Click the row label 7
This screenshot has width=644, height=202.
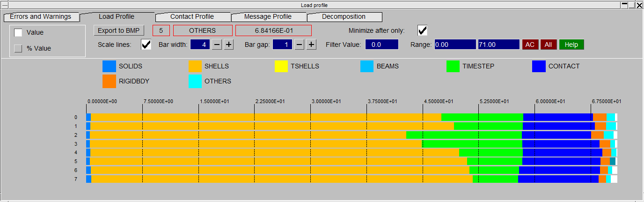pos(76,180)
